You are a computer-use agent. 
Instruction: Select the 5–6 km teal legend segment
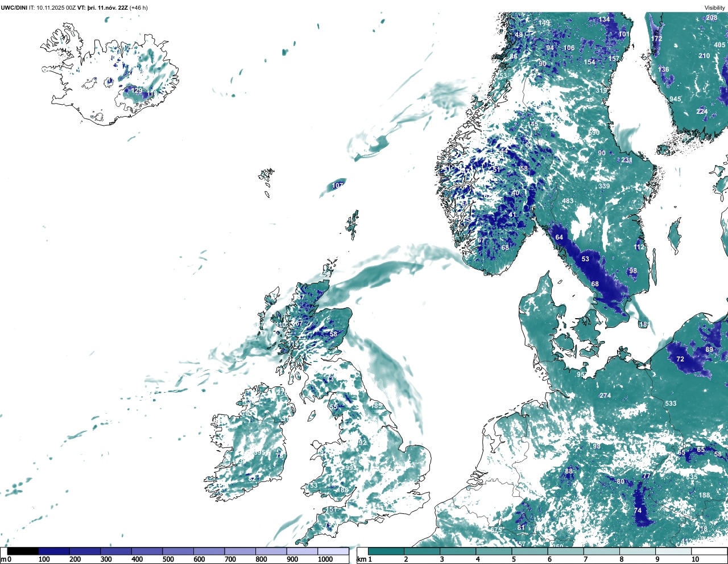click(530, 551)
